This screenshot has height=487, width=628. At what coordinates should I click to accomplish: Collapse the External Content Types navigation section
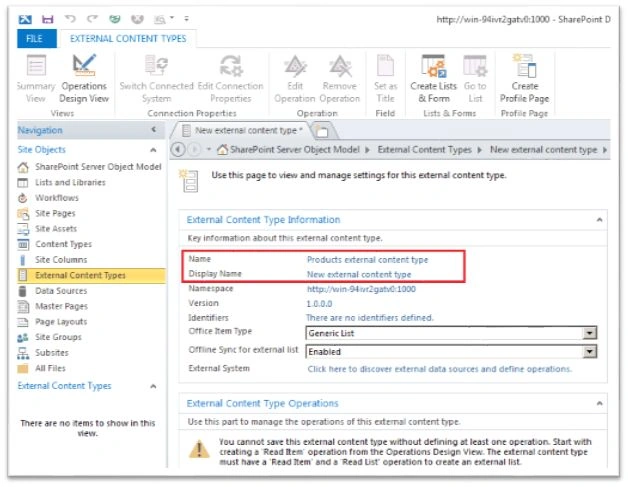153,386
